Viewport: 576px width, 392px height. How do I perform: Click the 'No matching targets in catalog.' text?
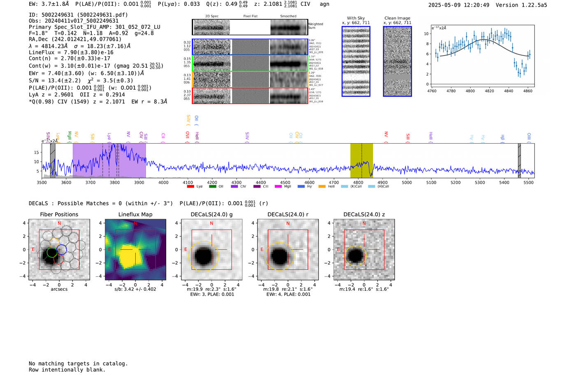click(78, 364)
